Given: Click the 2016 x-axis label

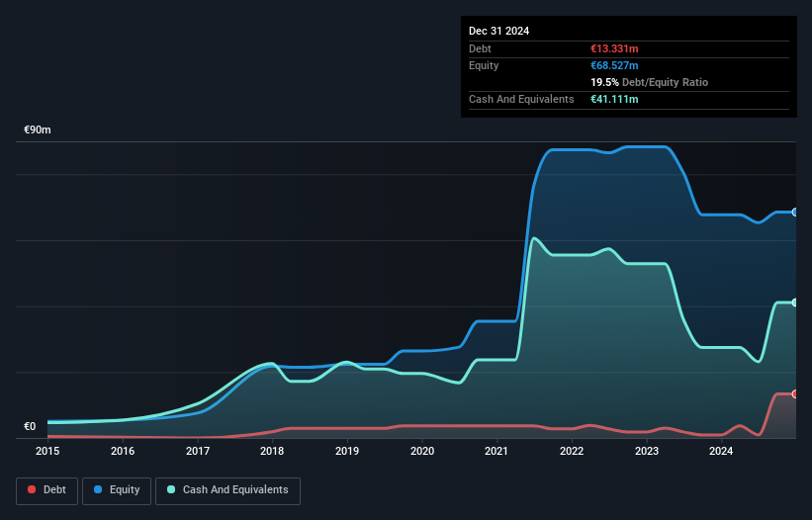Looking at the screenshot, I should pos(123,451).
